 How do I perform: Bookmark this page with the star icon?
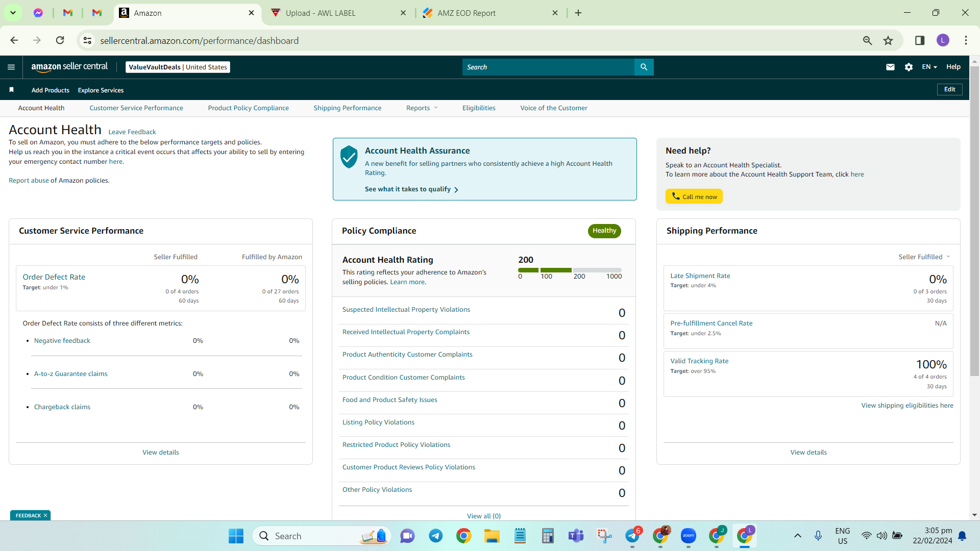pyautogui.click(x=888, y=40)
